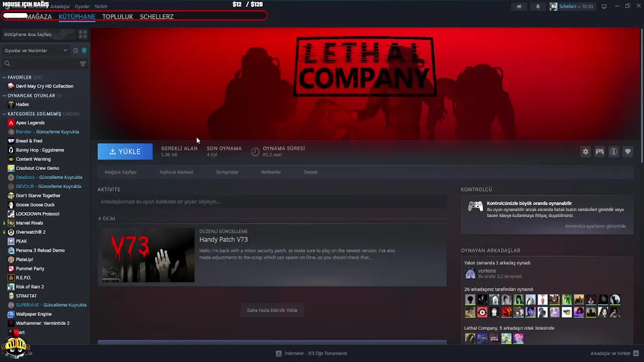Click the Schellerz profile avatar

click(553, 7)
